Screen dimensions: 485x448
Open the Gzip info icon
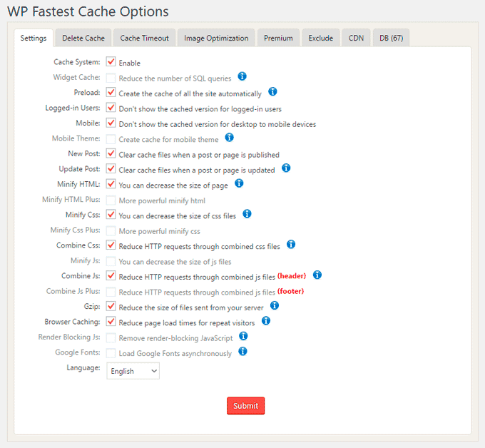click(274, 305)
